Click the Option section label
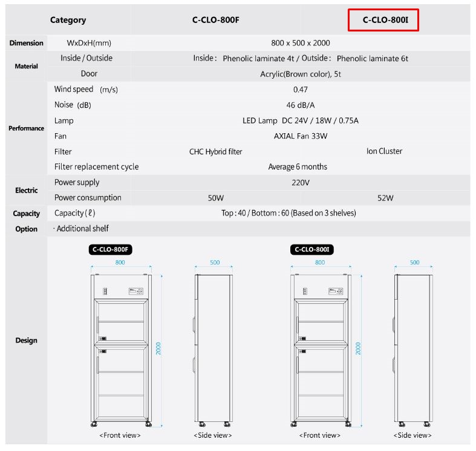476x451 pixels. [x=26, y=229]
